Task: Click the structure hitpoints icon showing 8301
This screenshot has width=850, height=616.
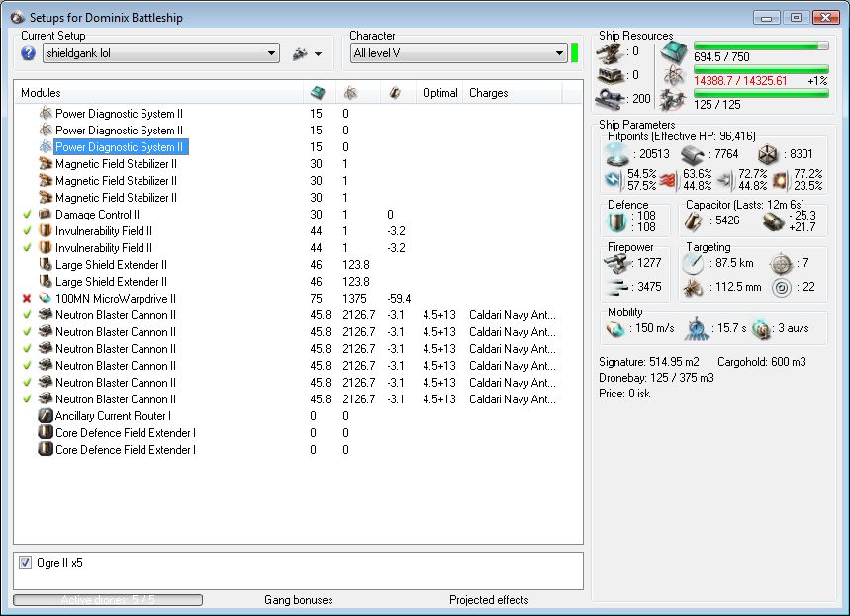Action: 768,155
